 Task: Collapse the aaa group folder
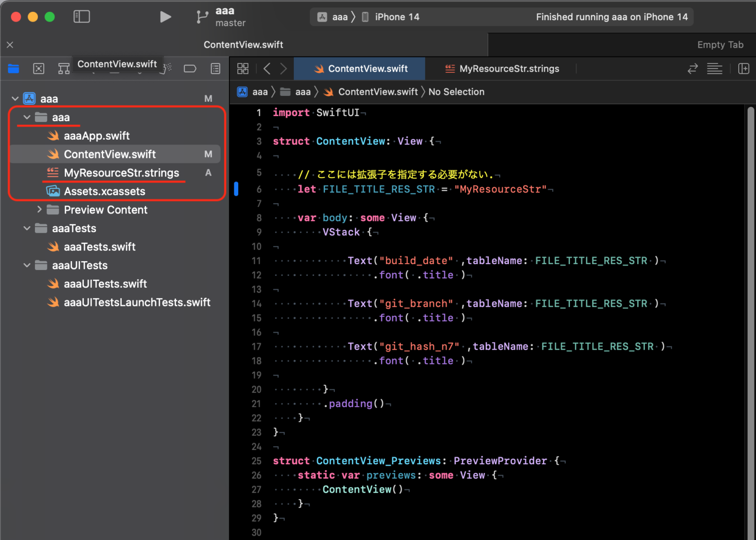pyautogui.click(x=27, y=118)
